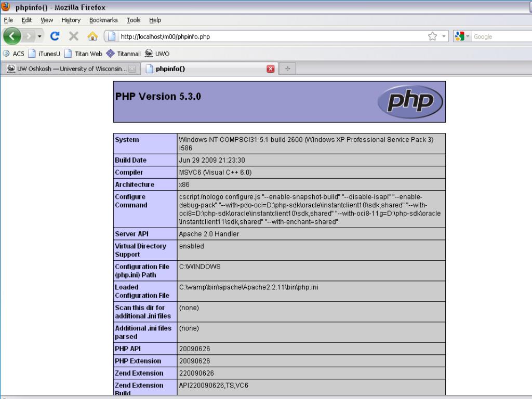Image resolution: width=532 pixels, height=399 pixels.
Task: Open the iTunesU bookmark
Action: 44,54
